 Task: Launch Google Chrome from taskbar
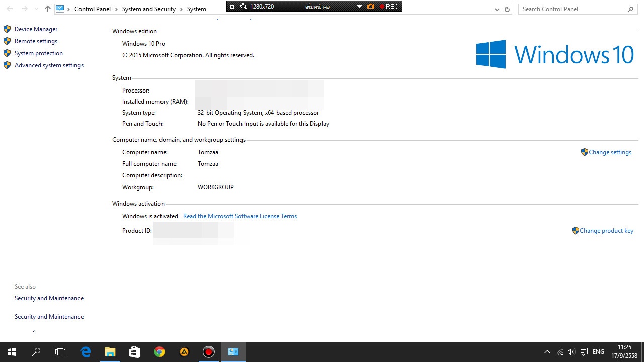[x=159, y=352]
